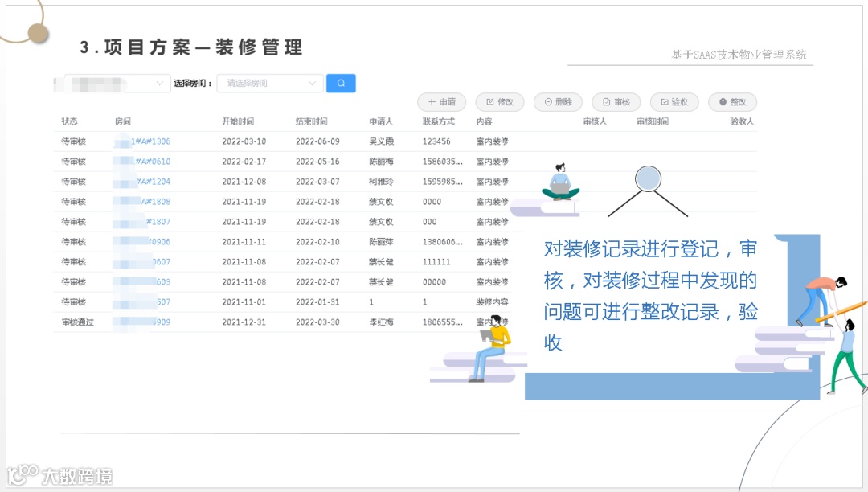The height and width of the screenshot is (492, 868).
Task: Click the 结束时间 column header
Action: (x=312, y=121)
